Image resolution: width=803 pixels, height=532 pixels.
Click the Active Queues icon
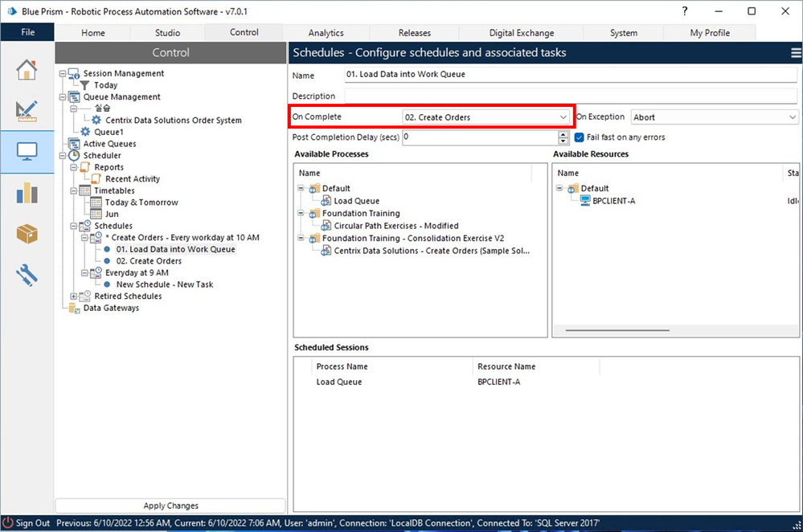(x=74, y=143)
